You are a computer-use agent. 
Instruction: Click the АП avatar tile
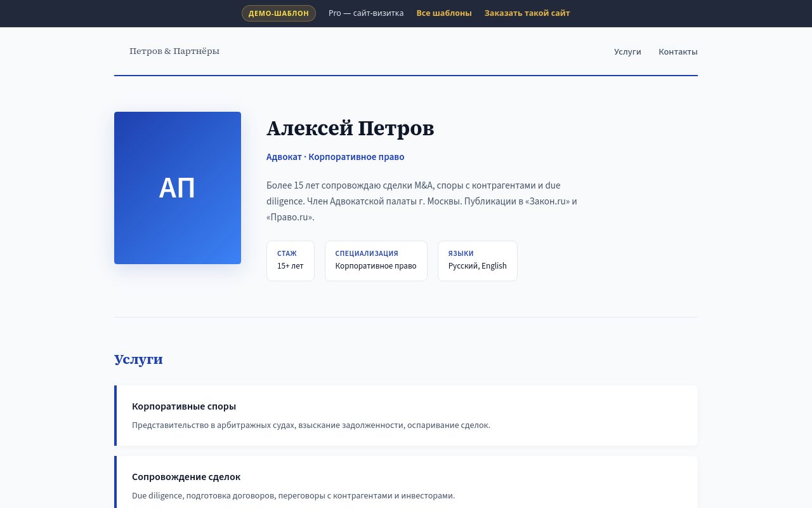[178, 188]
